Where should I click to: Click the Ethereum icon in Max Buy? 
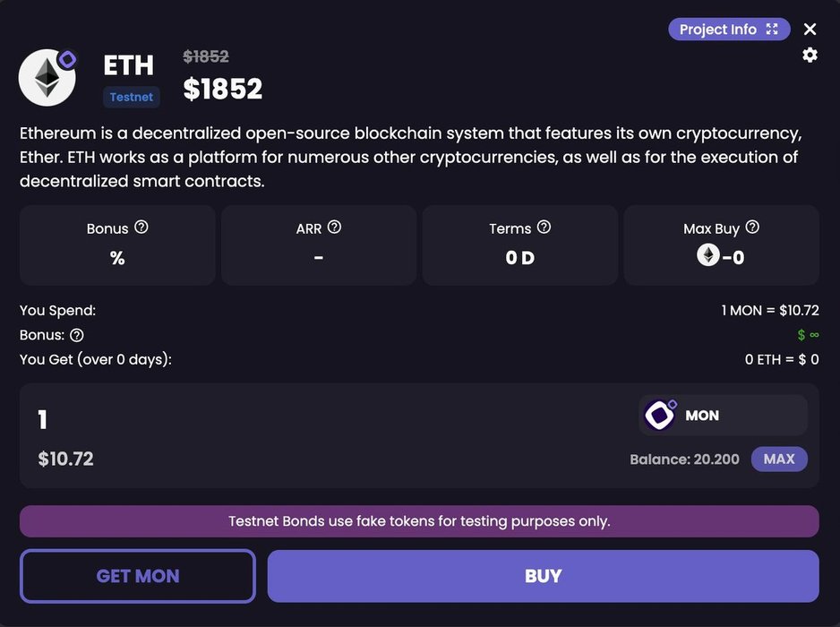point(708,256)
